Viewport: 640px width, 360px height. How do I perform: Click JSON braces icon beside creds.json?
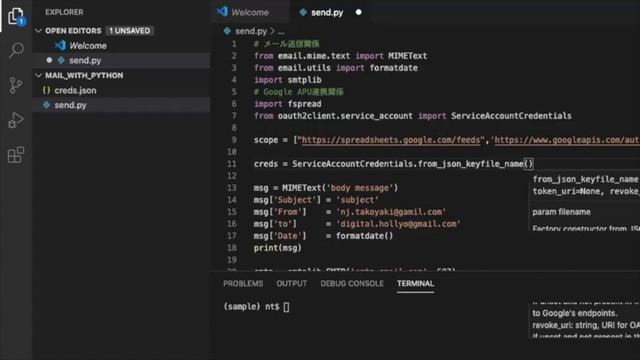[47, 90]
